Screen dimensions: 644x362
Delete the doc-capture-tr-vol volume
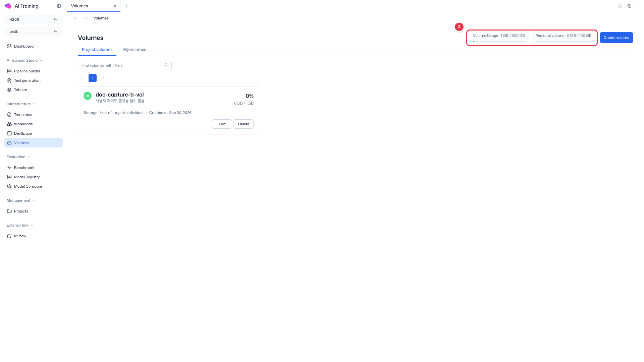click(244, 124)
